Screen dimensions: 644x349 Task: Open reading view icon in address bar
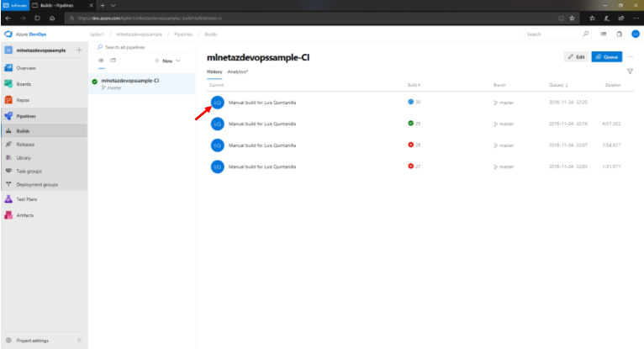coord(561,18)
